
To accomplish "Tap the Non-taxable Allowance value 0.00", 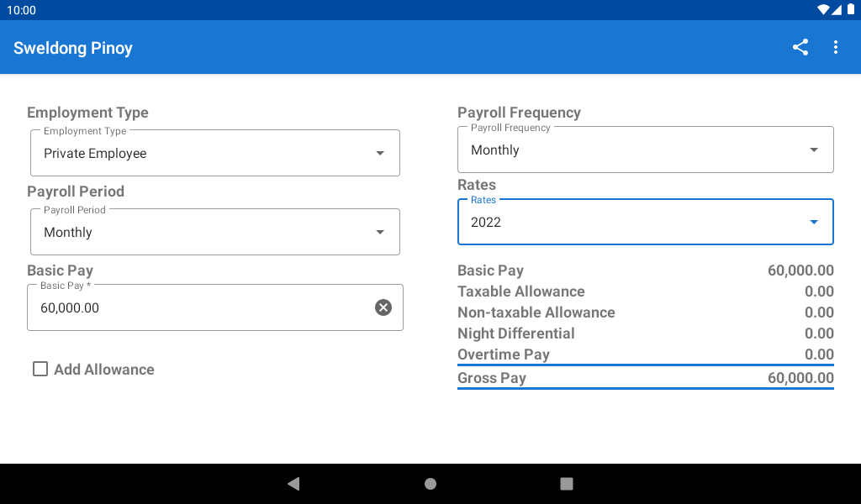I will pyautogui.click(x=819, y=312).
